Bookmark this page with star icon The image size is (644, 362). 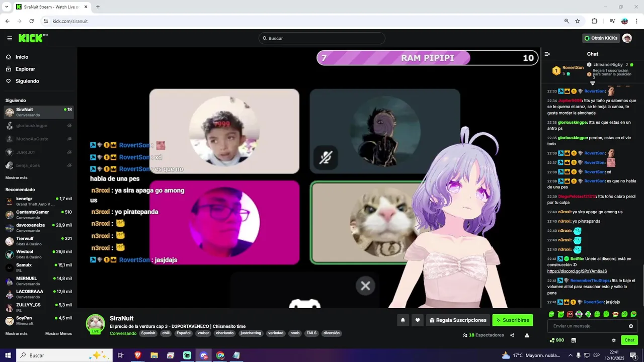(578, 21)
